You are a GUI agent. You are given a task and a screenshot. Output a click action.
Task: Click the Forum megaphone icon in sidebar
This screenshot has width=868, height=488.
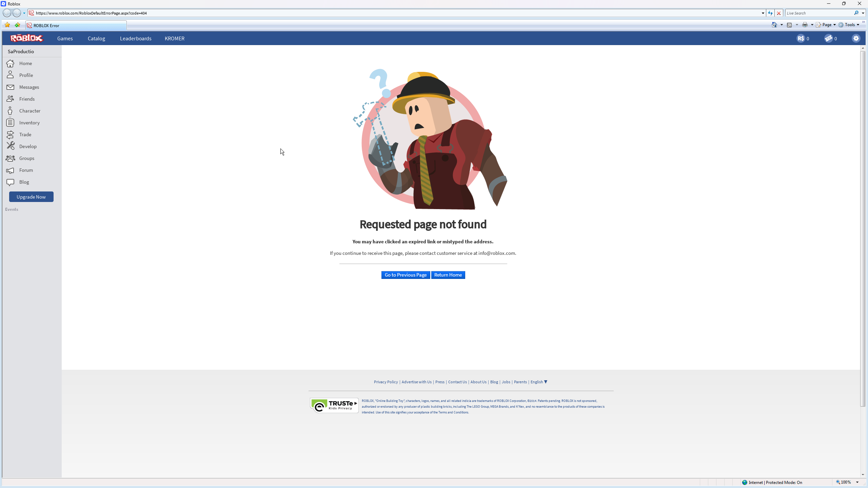coord(10,170)
